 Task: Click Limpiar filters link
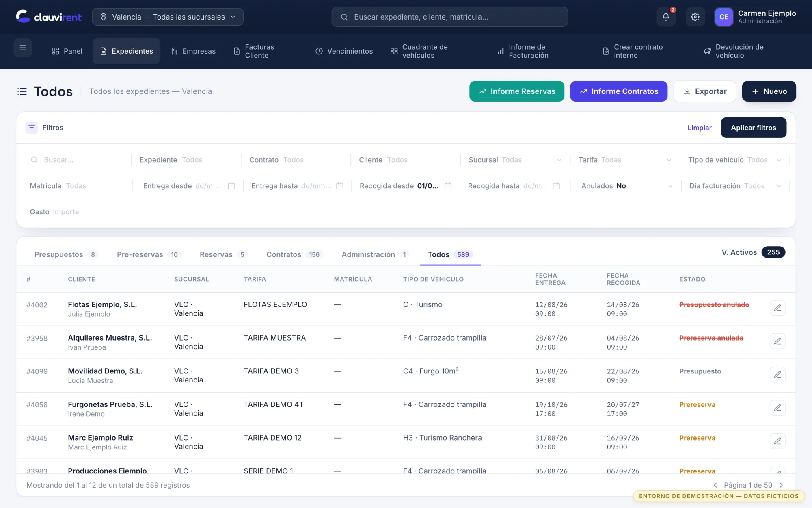pos(699,128)
